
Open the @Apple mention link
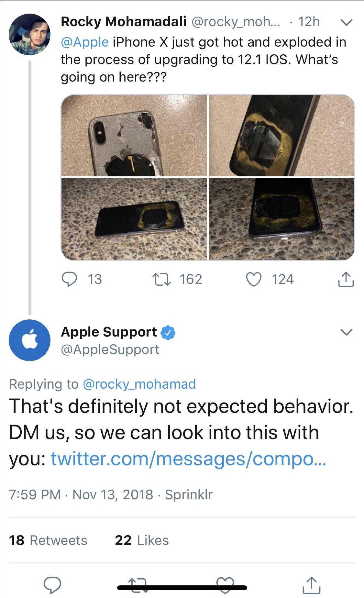tap(85, 42)
